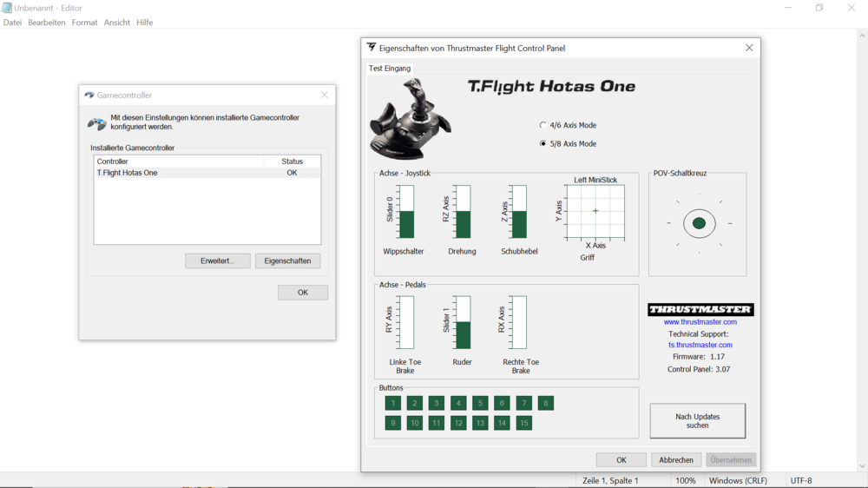The width and height of the screenshot is (868, 488).
Task: Click button indicator 4
Action: pos(458,403)
